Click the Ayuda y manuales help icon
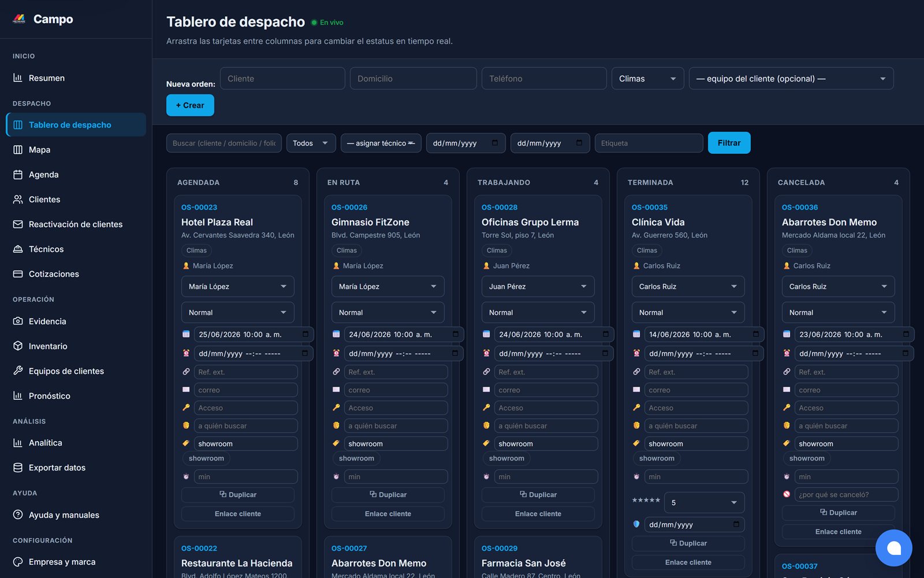924x578 pixels. [18, 515]
